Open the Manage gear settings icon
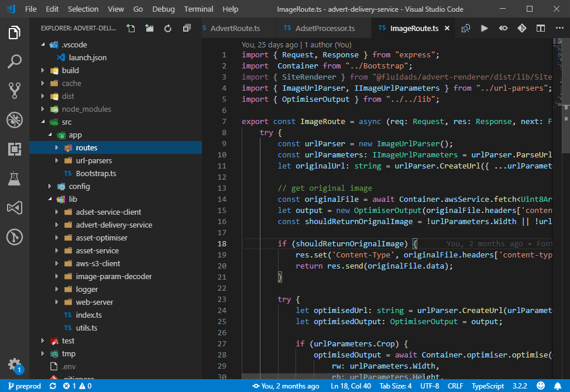570x392 pixels. pos(15,364)
